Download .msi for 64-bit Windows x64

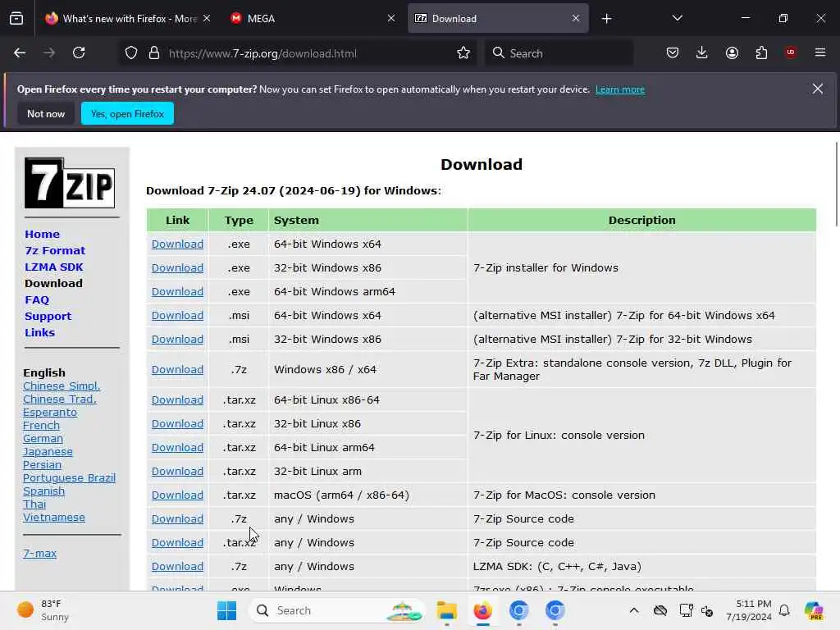(177, 316)
